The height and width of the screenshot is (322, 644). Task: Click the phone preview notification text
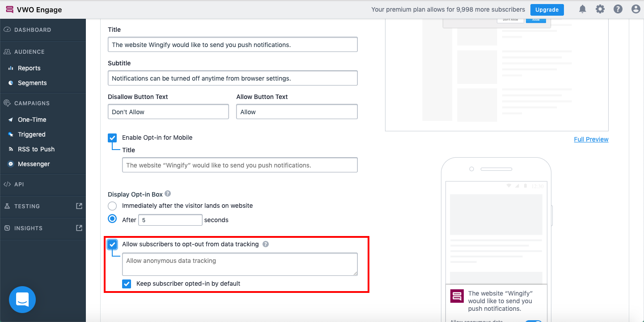[x=500, y=301]
